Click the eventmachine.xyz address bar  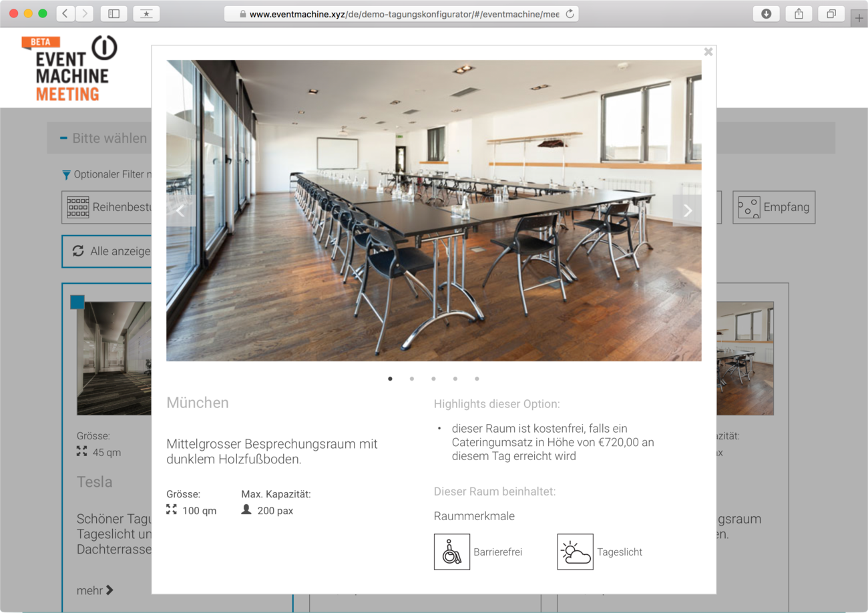click(x=401, y=14)
